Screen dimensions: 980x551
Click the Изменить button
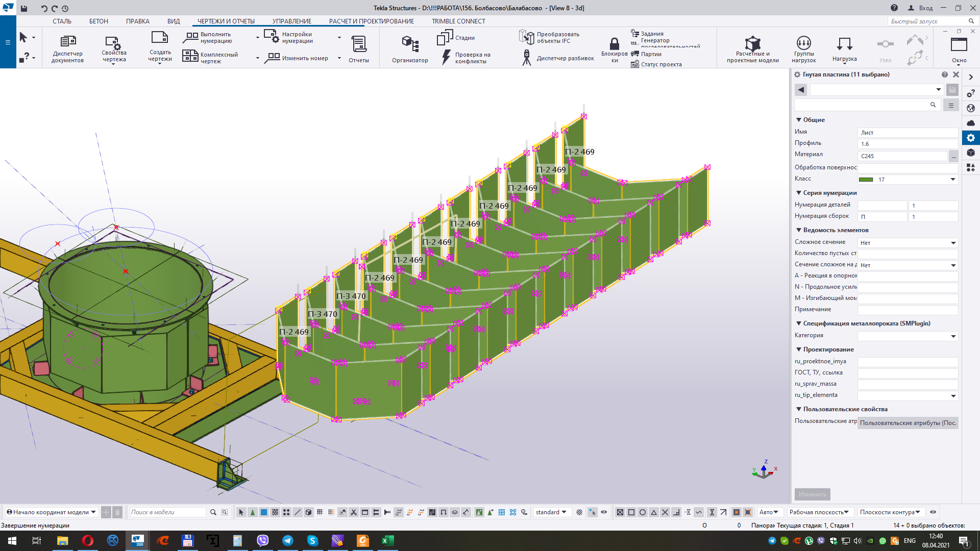(812, 494)
